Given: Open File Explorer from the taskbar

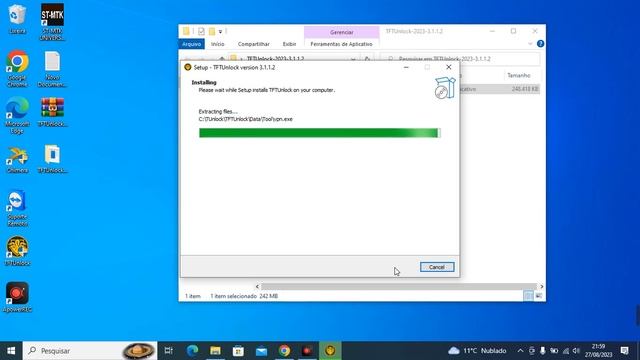Looking at the screenshot, I should (215, 351).
